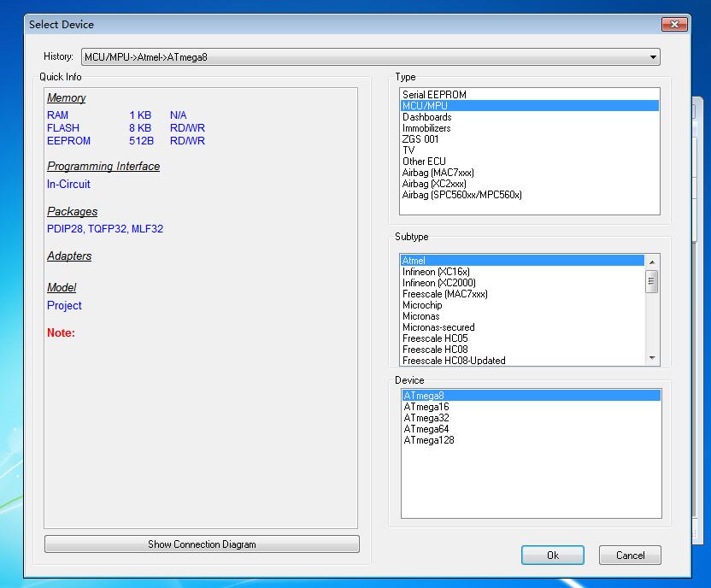Pick Micronas subtype
711x588 pixels.
coord(522,316)
